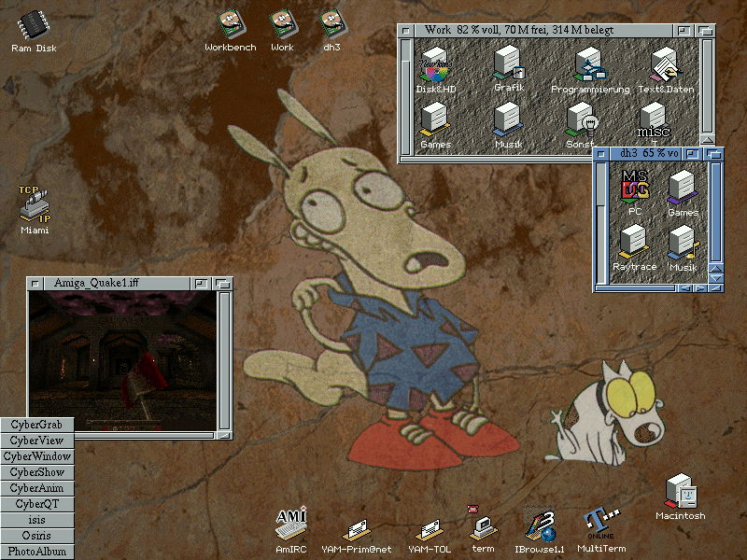Click the CyberView button
Screen dimensions: 747x560
pos(37,441)
